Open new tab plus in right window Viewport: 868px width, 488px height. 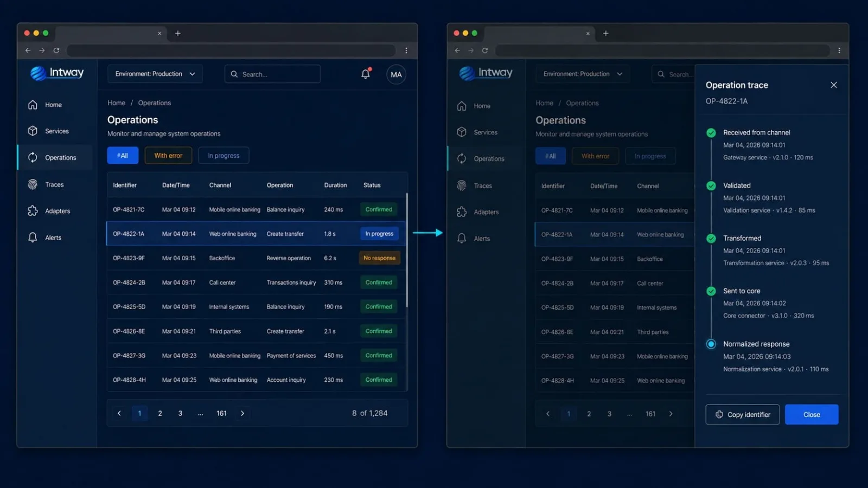click(x=605, y=33)
